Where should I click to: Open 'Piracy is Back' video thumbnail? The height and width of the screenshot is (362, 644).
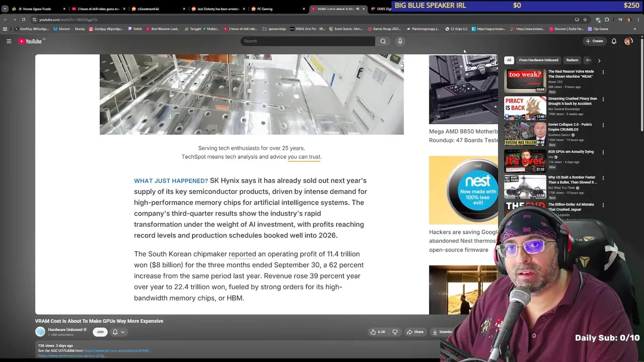(525, 108)
